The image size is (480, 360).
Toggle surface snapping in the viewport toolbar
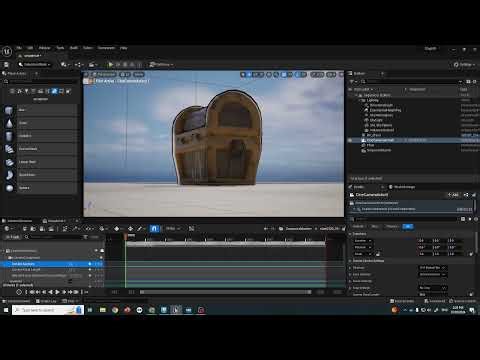point(276,74)
